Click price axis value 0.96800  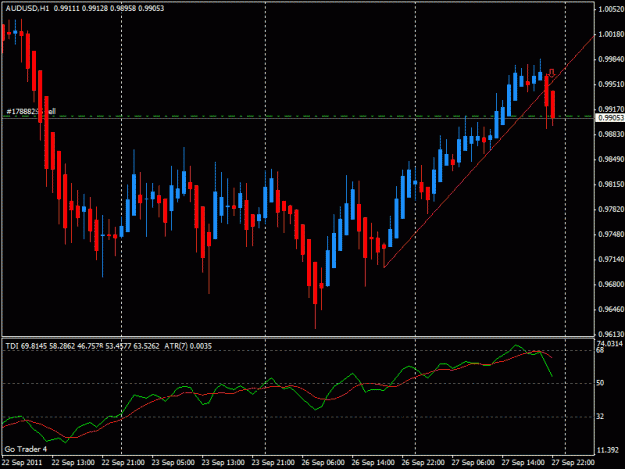pyautogui.click(x=611, y=285)
